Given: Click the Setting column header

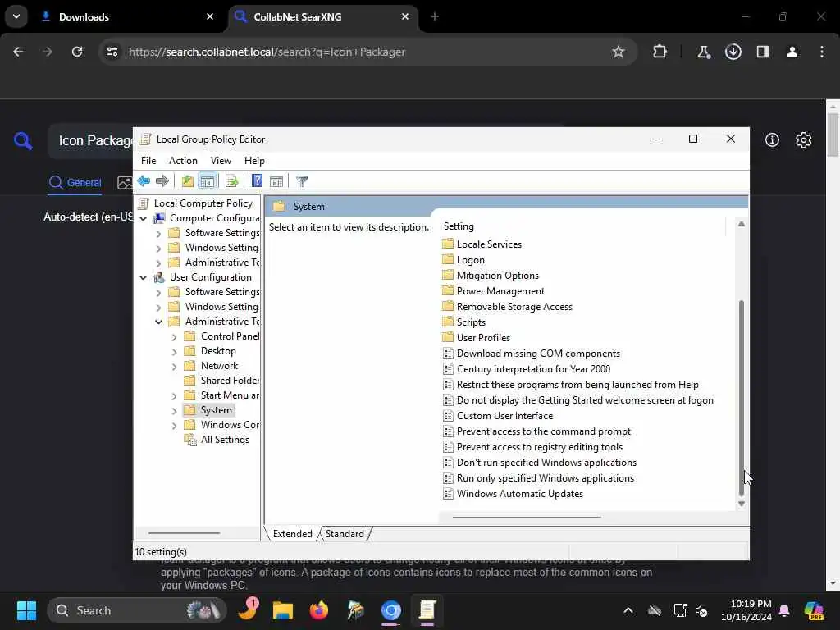Looking at the screenshot, I should (x=583, y=226).
